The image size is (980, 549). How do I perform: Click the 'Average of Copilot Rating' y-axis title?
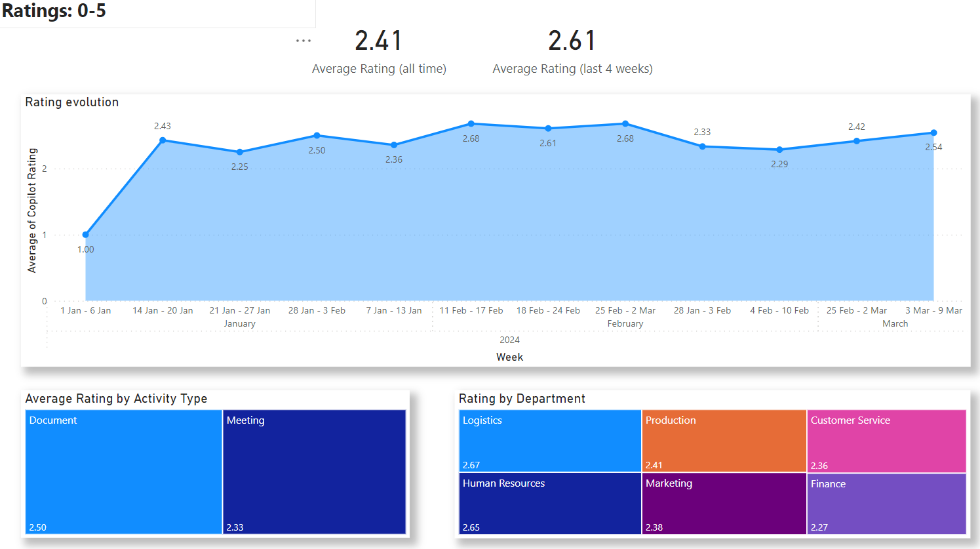click(32, 211)
